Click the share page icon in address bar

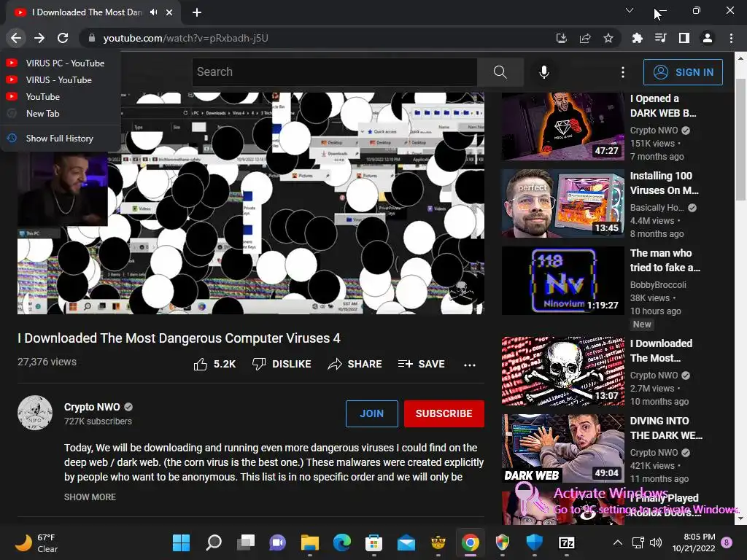[585, 38]
